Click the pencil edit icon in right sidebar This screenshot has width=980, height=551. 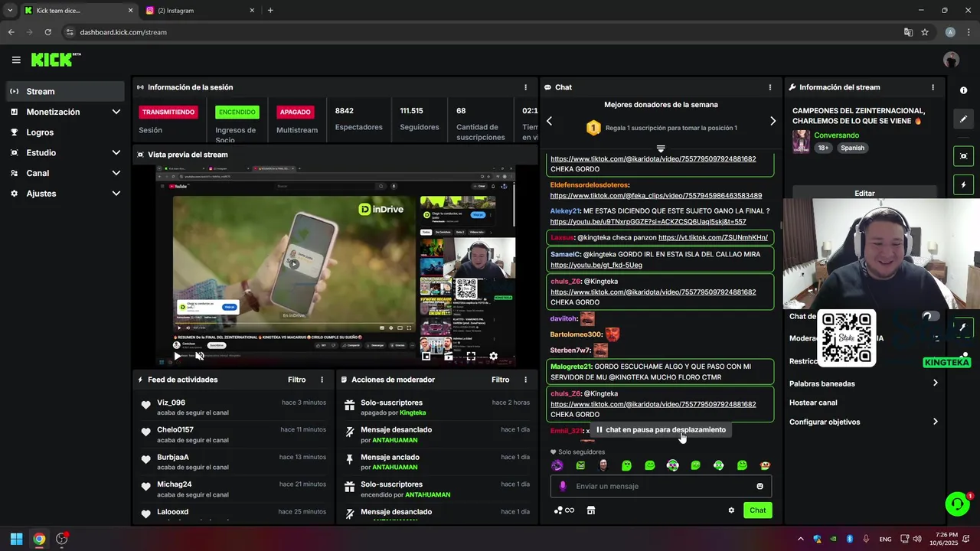pos(963,119)
